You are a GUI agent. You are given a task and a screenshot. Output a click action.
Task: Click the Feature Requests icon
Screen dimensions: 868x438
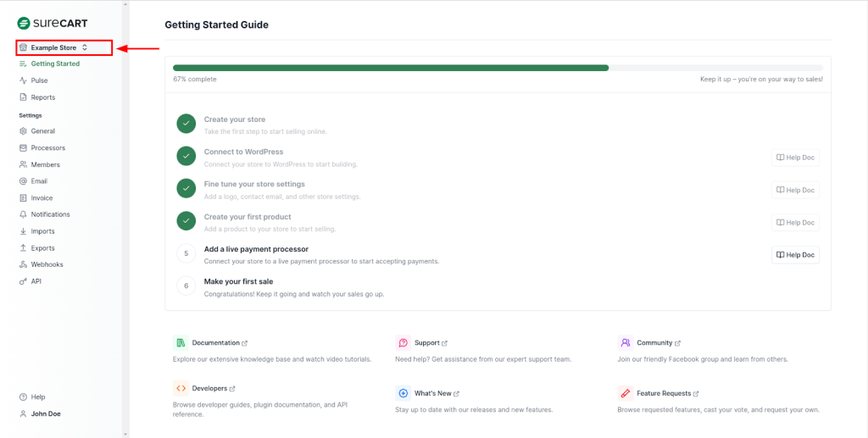pyautogui.click(x=626, y=393)
